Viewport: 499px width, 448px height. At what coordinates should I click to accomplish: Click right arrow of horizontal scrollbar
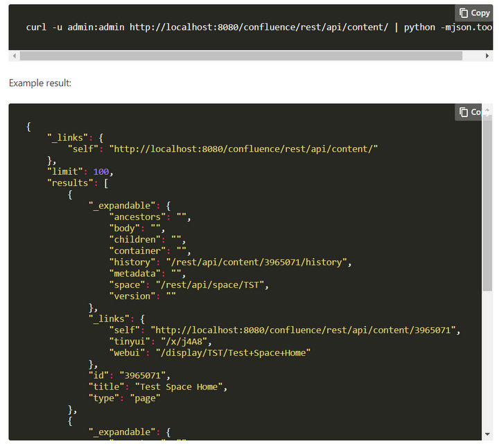click(487, 55)
